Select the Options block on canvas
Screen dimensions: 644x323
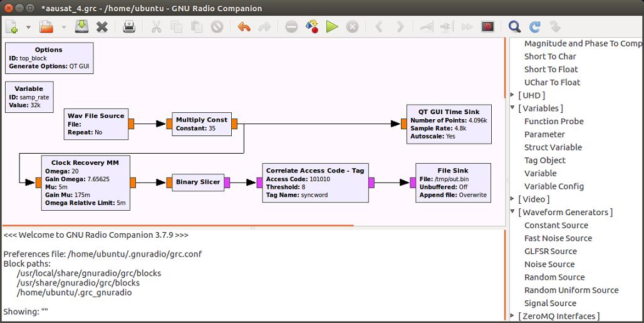pos(49,58)
